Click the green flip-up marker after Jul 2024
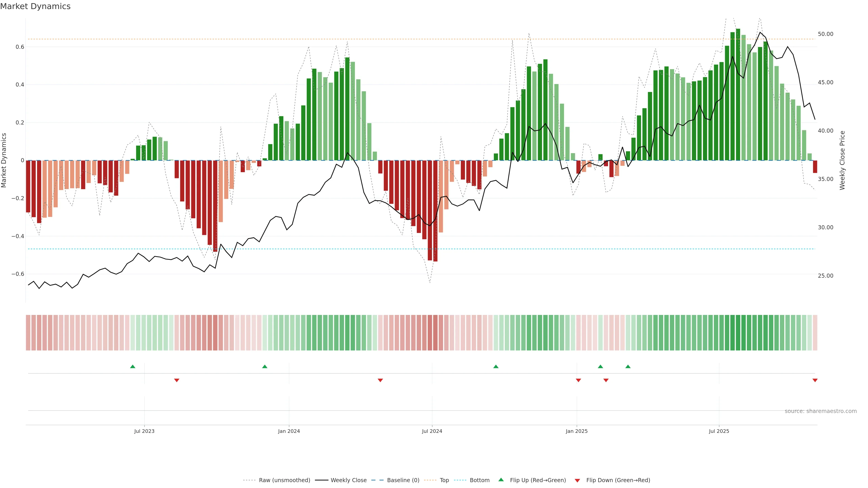The image size is (868, 488). pos(496,366)
